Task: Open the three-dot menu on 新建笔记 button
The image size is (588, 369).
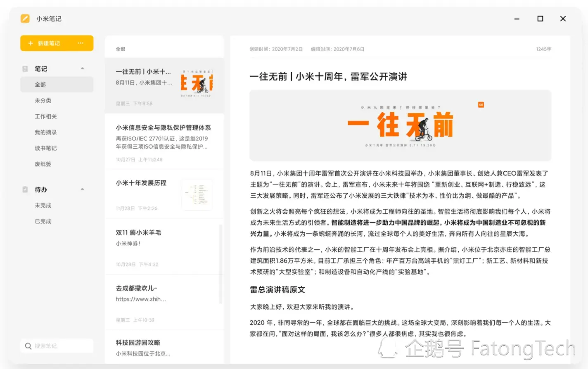Action: click(81, 43)
